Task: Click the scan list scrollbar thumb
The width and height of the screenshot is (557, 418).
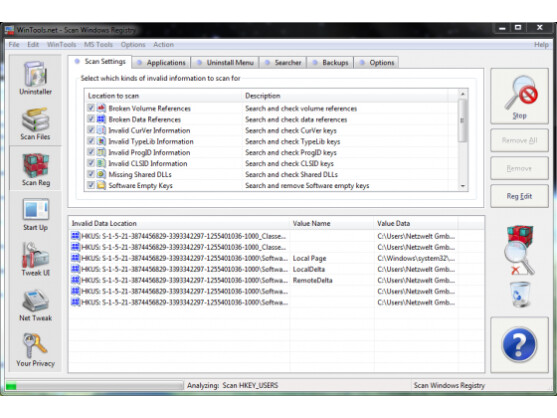Action: pos(462,121)
